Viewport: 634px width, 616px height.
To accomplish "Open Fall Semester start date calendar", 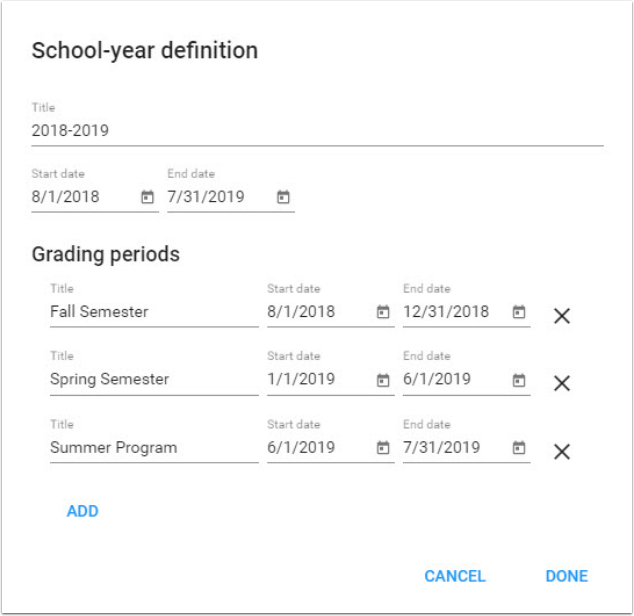I will tap(382, 312).
